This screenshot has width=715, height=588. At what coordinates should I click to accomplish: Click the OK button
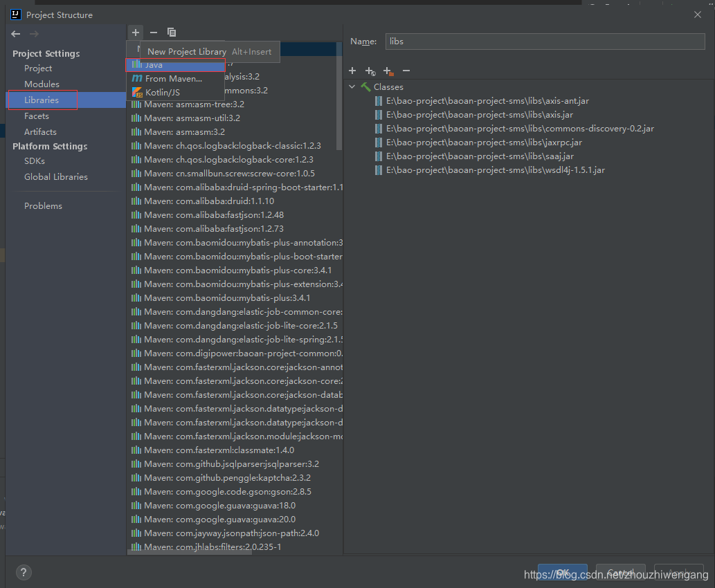562,573
